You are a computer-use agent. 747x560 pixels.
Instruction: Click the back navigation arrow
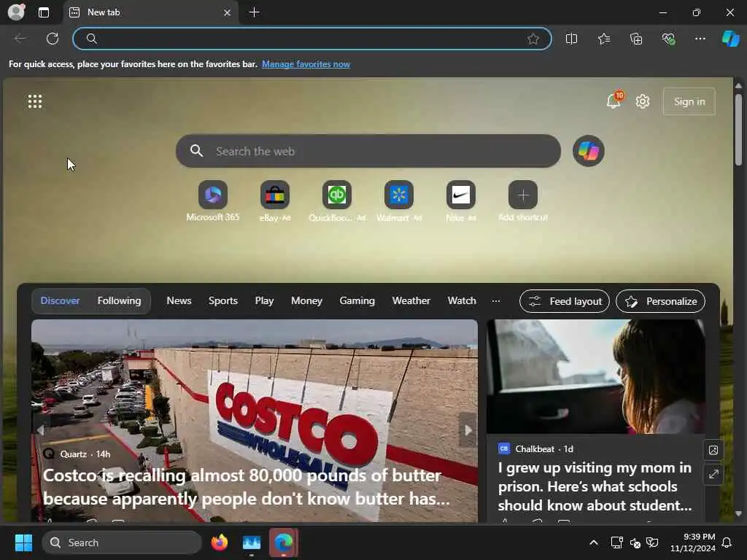[x=20, y=39]
